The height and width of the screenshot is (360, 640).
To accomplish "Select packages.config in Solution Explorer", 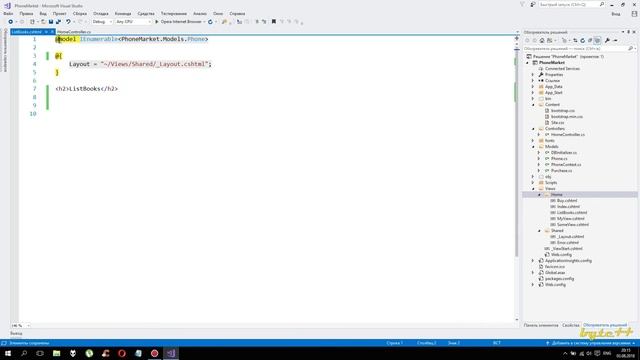I will coord(559,279).
